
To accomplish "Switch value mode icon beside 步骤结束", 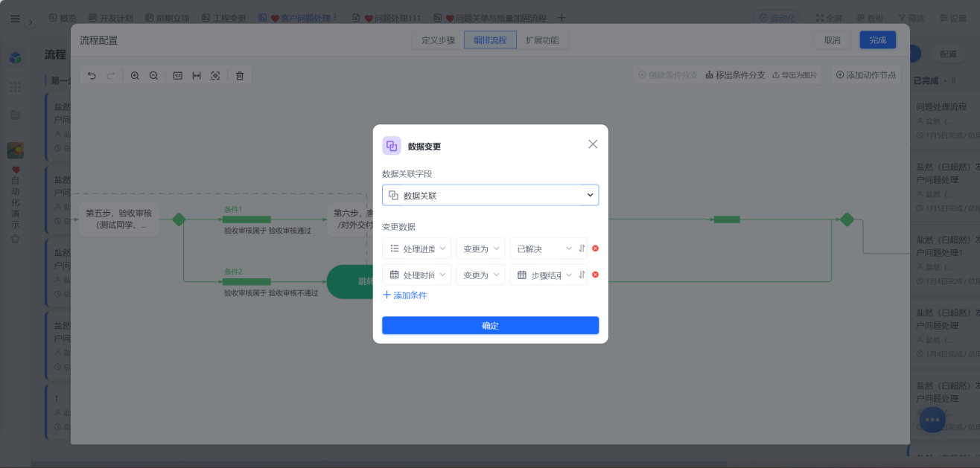I will click(x=582, y=275).
